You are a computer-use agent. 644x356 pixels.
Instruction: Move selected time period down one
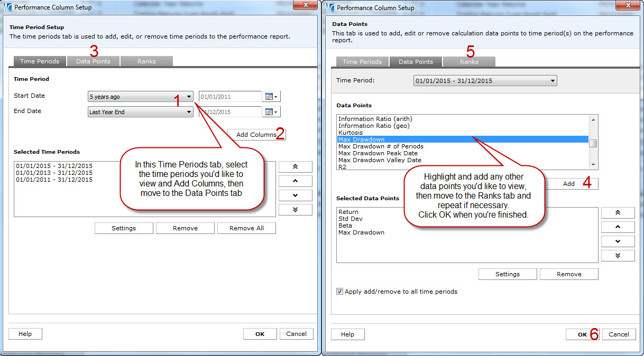click(295, 195)
